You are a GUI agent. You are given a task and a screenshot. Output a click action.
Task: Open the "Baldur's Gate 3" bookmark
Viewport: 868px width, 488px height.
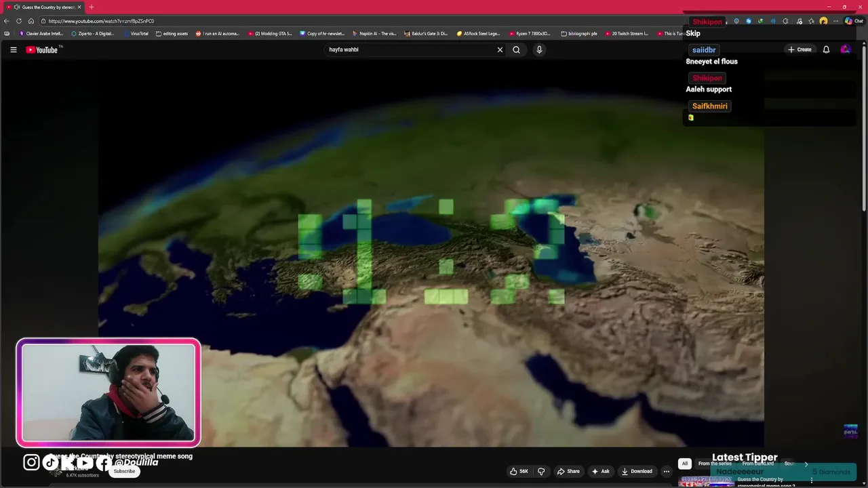point(426,33)
